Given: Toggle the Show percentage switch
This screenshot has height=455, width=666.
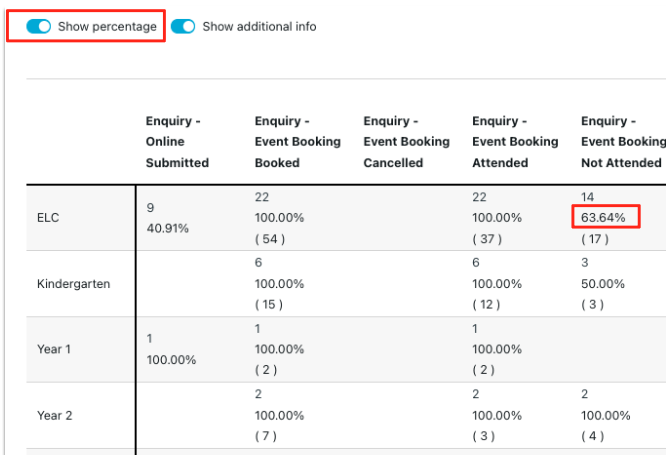Looking at the screenshot, I should tap(38, 27).
